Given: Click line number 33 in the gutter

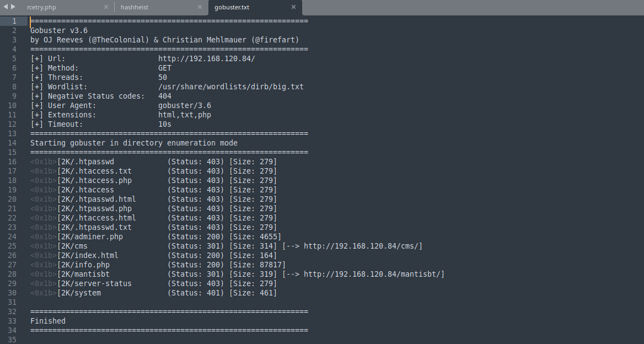Looking at the screenshot, I should point(12,321).
